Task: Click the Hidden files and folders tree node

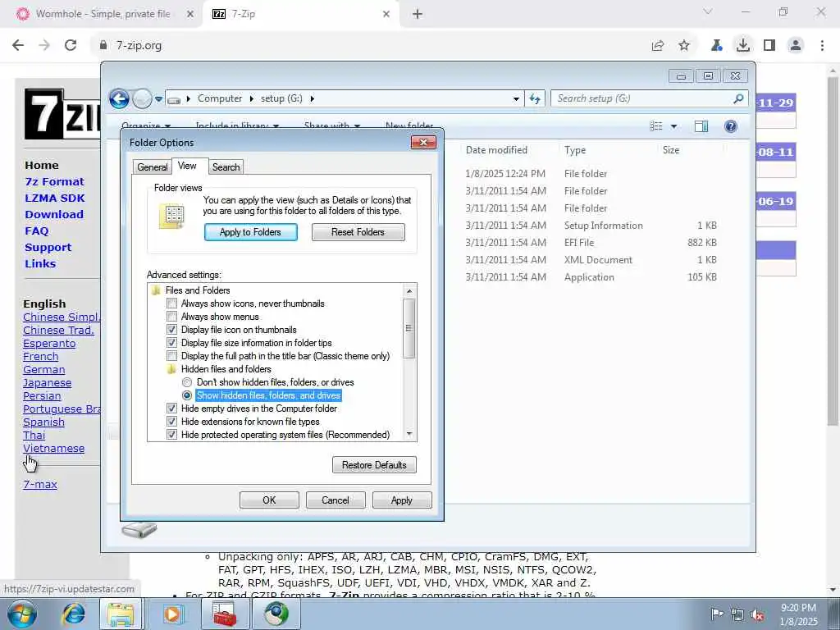Action: (226, 369)
